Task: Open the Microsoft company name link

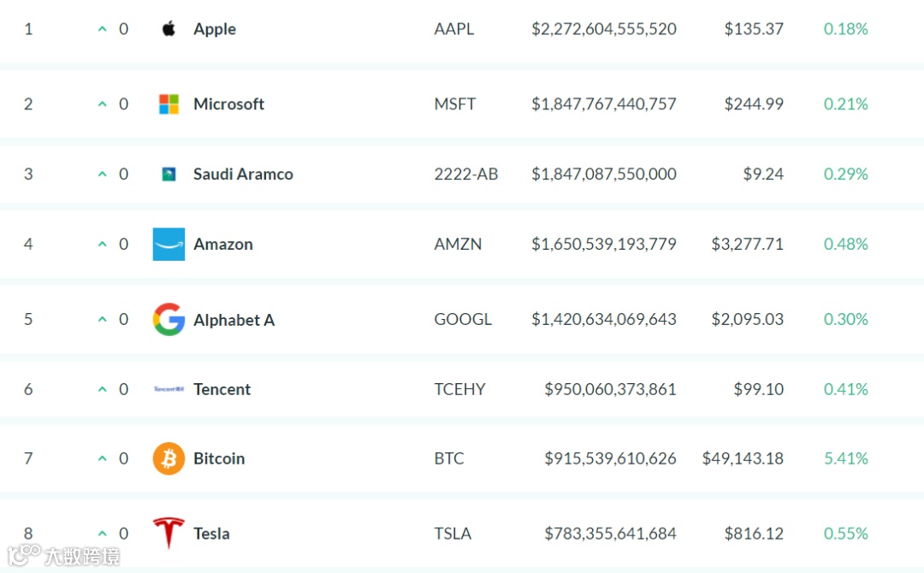Action: click(228, 104)
